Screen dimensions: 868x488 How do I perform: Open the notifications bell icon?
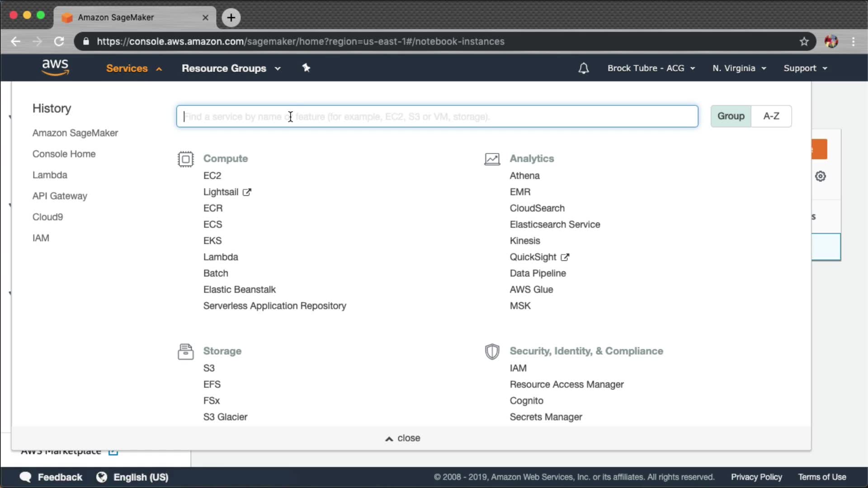584,68
